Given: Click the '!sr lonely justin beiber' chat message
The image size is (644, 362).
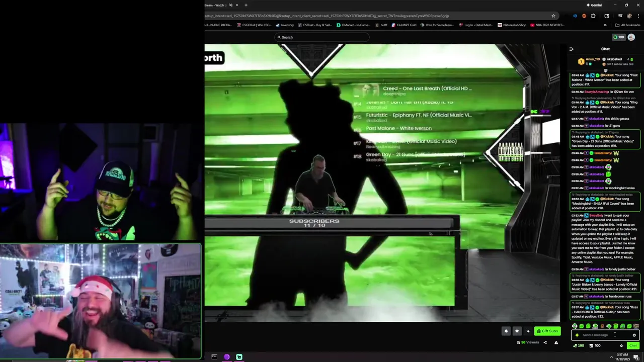Looking at the screenshot, I should click(x=620, y=269).
